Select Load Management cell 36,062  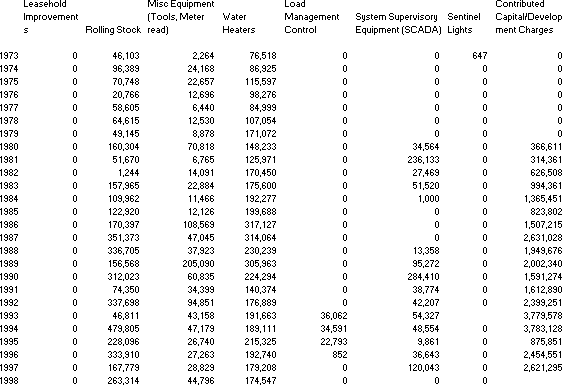334,316
